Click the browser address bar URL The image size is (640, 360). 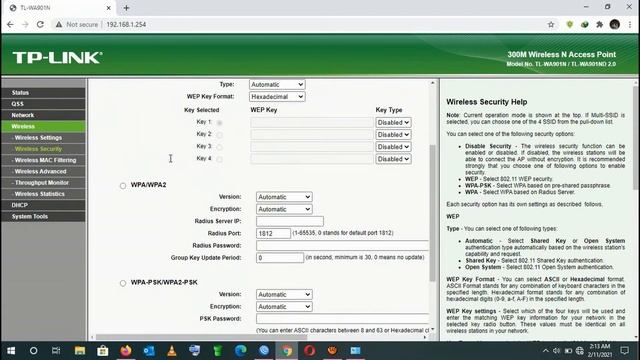coord(126,24)
